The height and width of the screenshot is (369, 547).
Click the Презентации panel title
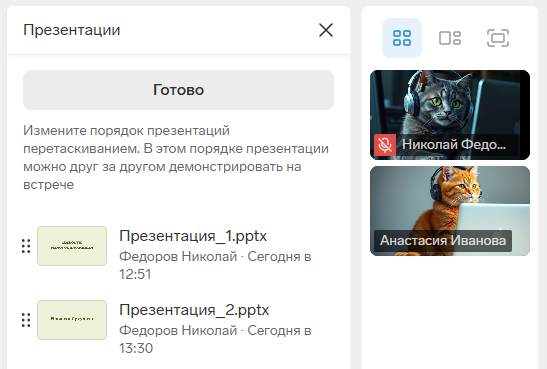(72, 30)
